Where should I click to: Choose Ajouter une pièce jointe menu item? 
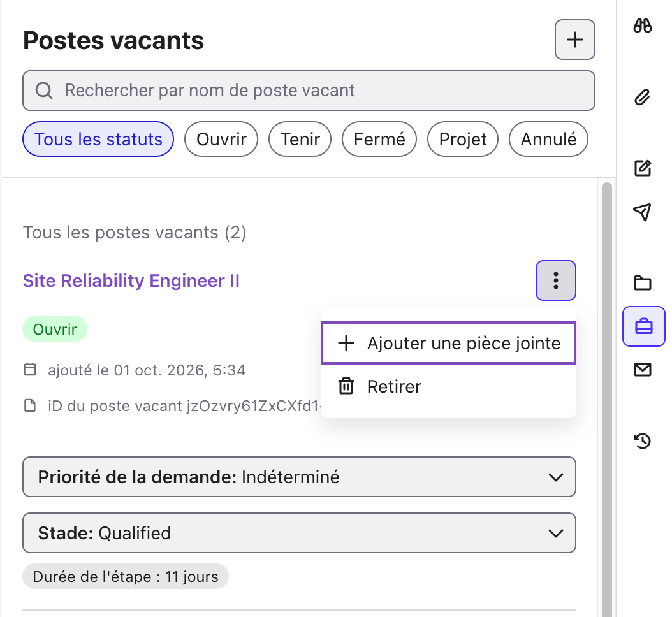[x=448, y=343]
